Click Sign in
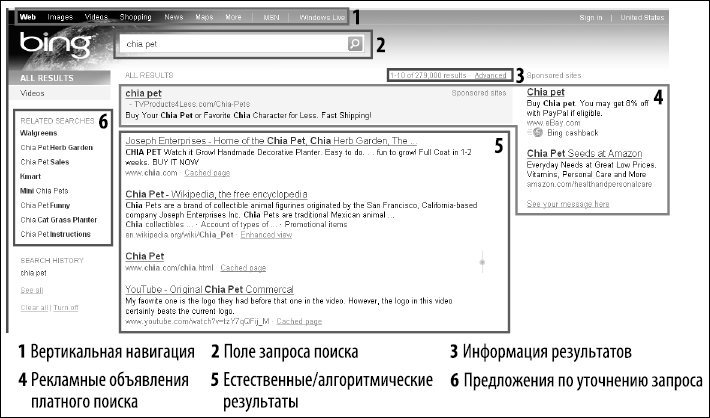 [x=591, y=17]
